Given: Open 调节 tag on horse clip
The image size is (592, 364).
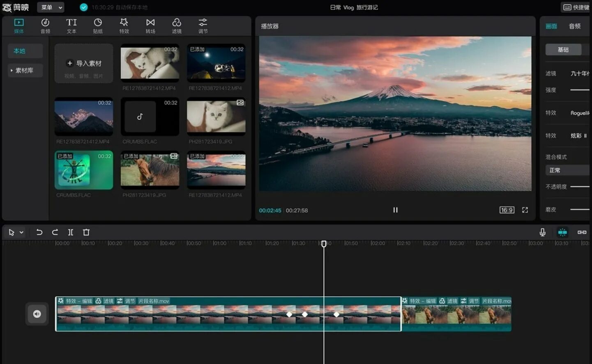Looking at the screenshot, I should [x=470, y=301].
